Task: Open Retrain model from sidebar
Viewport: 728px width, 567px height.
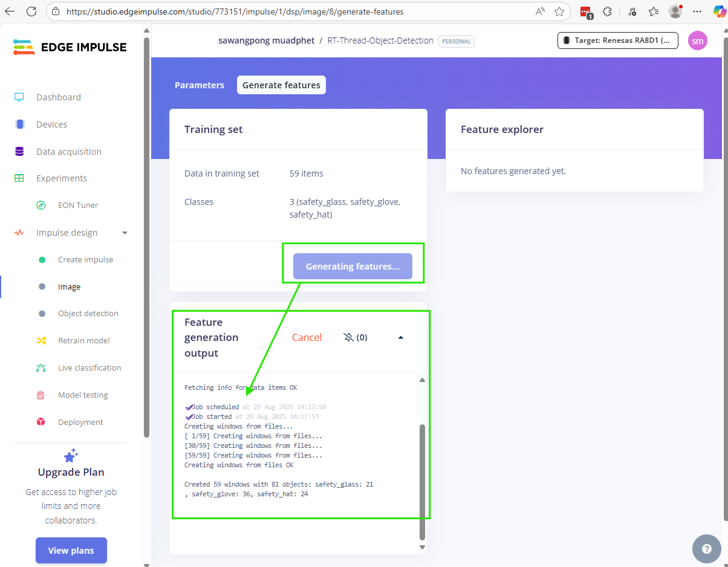Action: tap(83, 341)
